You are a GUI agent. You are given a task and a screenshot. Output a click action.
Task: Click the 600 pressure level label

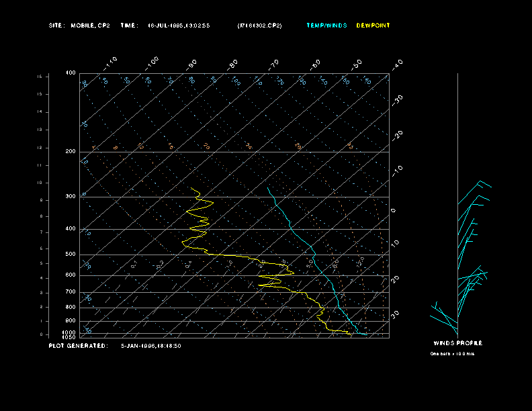pyautogui.click(x=71, y=275)
